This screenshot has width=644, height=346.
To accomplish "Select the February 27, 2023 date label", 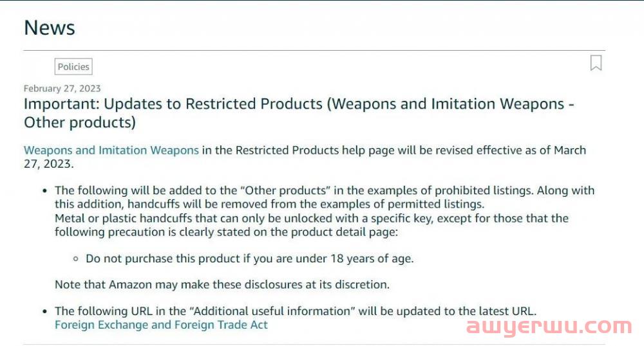I will [62, 89].
